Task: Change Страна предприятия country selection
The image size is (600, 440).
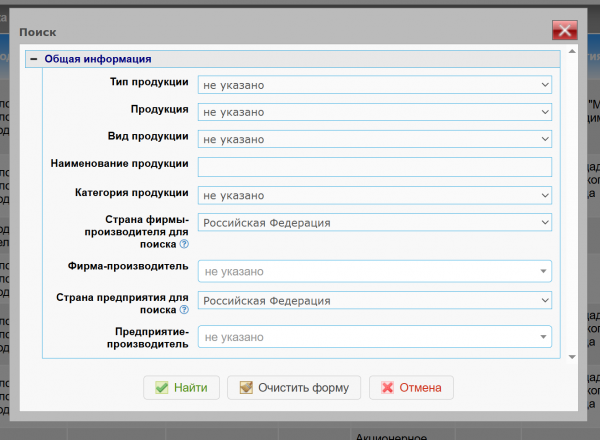Action: 374,300
